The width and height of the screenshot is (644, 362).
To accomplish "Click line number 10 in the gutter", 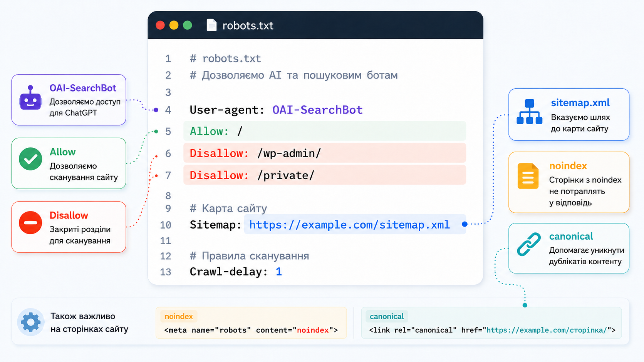I will (166, 225).
